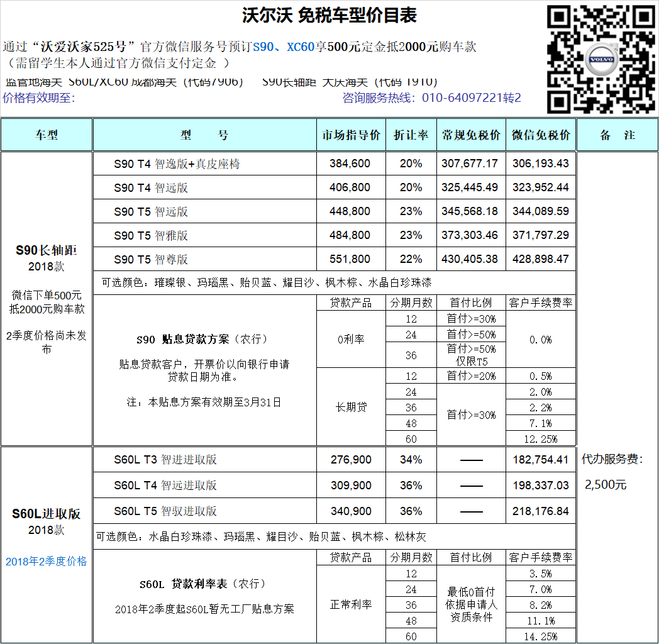Image resolution: width=659 pixels, height=644 pixels.
Task: Click the title 沃尔沃 免税车型价目表
Action: point(329,16)
